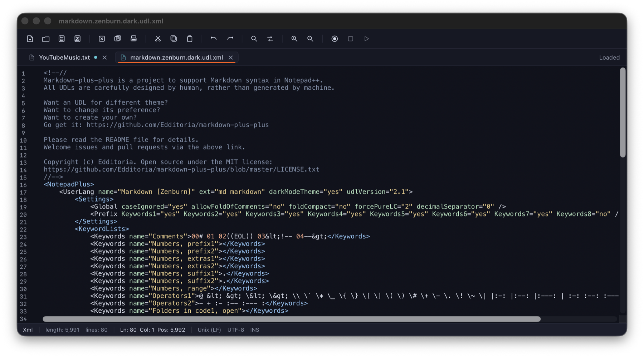Close the current document
This screenshot has height=357, width=644.
tap(102, 39)
